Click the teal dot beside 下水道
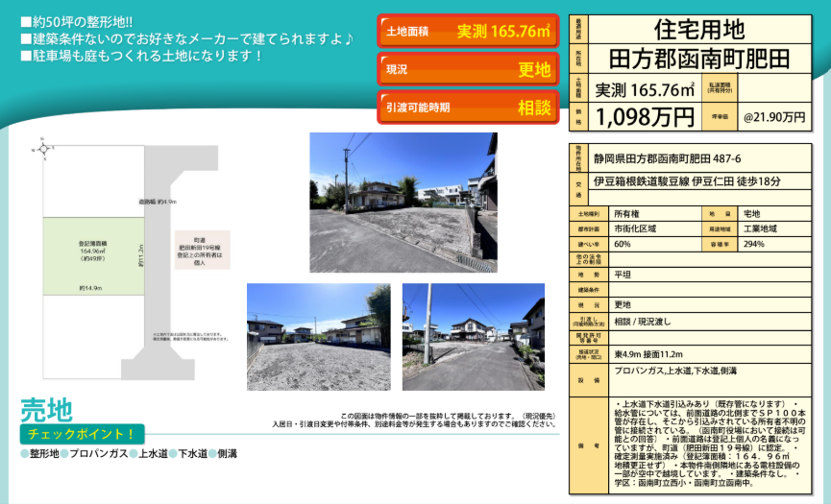 [174, 454]
